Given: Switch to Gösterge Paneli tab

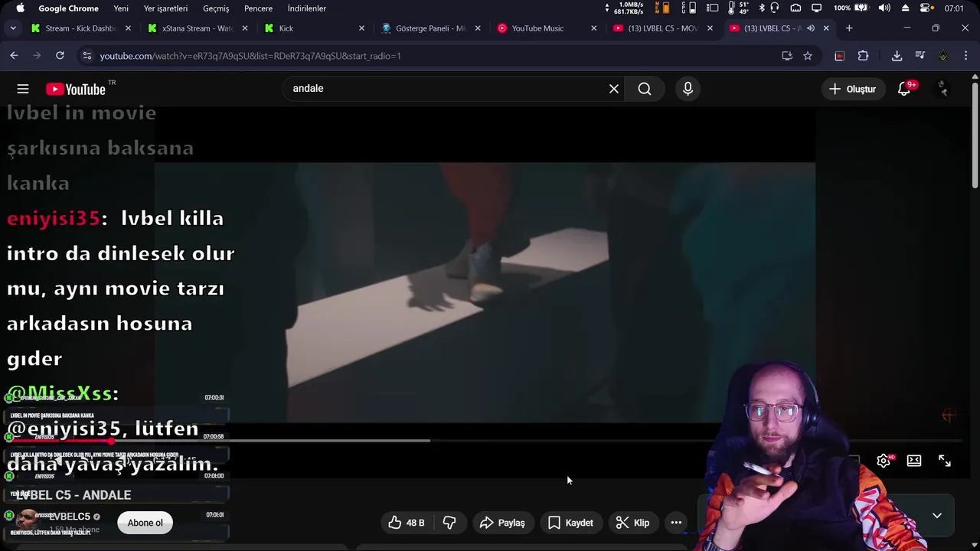Looking at the screenshot, I should pos(430,28).
